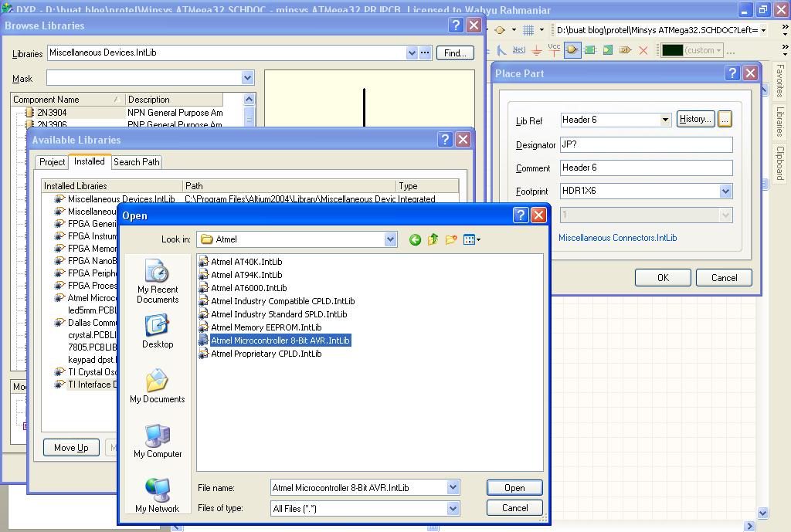The height and width of the screenshot is (532, 791).
Task: Open My Computer in the places bar
Action: pyautogui.click(x=158, y=441)
